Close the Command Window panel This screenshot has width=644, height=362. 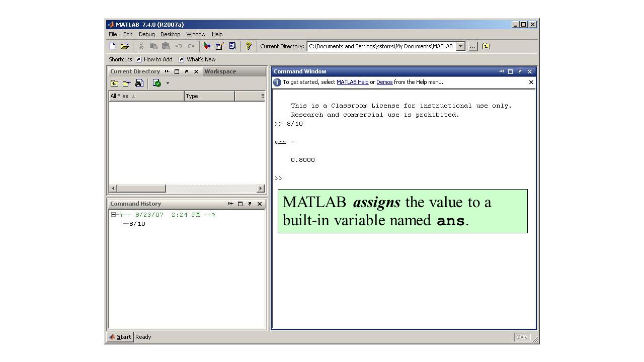pos(530,71)
